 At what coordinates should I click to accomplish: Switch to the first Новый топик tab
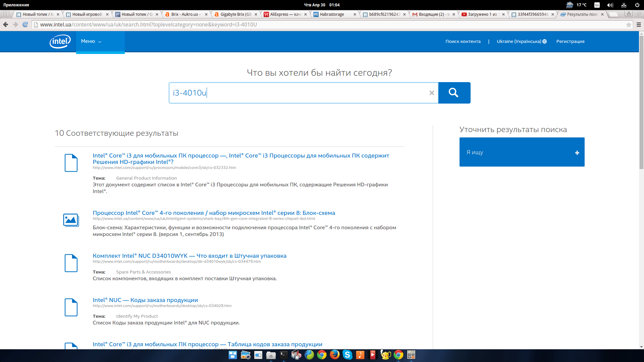[37, 14]
